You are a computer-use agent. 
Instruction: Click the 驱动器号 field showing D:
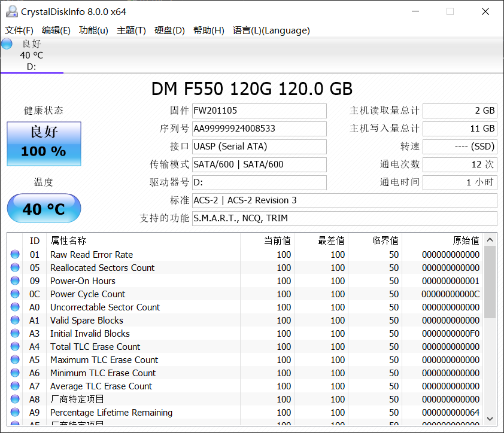tap(259, 183)
